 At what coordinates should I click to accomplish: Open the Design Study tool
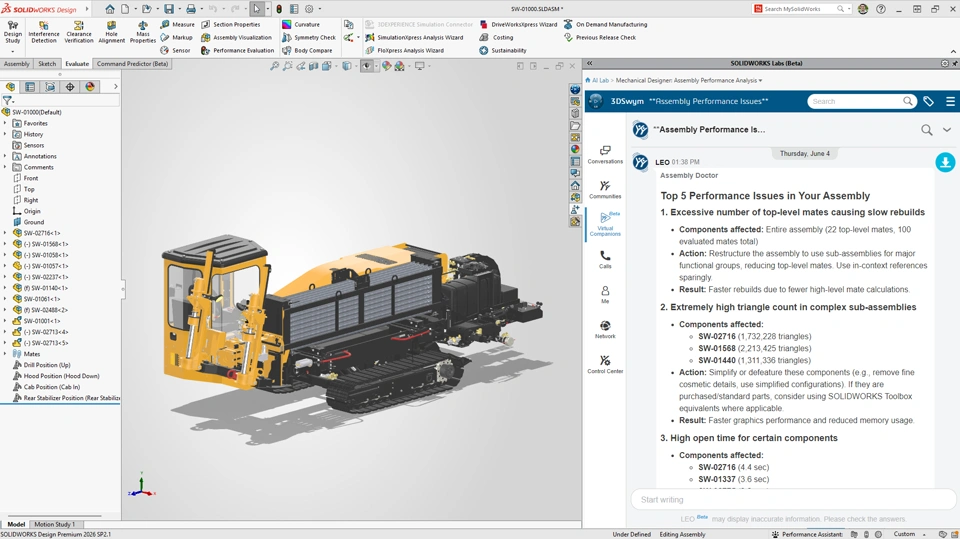point(12,32)
